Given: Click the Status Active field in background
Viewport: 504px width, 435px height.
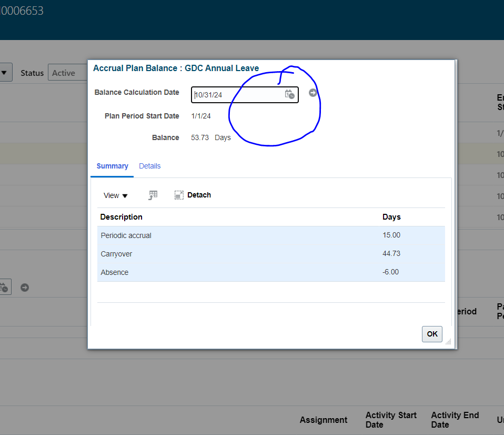Looking at the screenshot, I should point(67,73).
